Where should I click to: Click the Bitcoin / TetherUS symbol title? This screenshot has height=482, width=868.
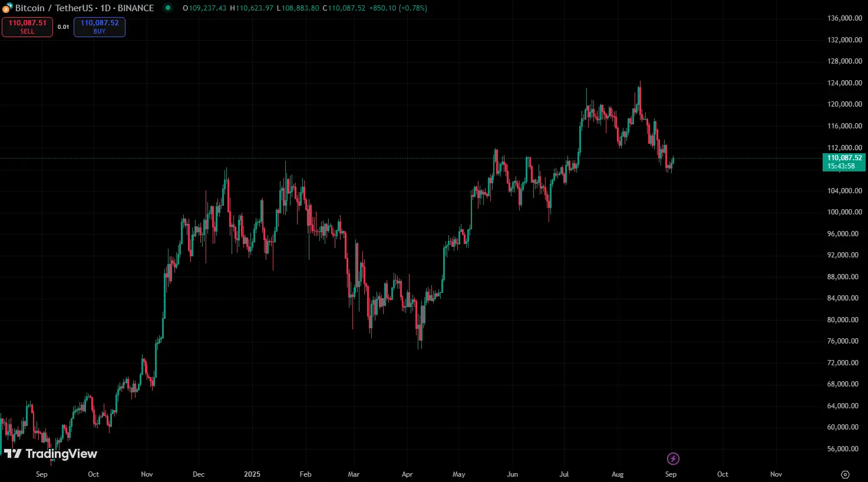[x=84, y=8]
